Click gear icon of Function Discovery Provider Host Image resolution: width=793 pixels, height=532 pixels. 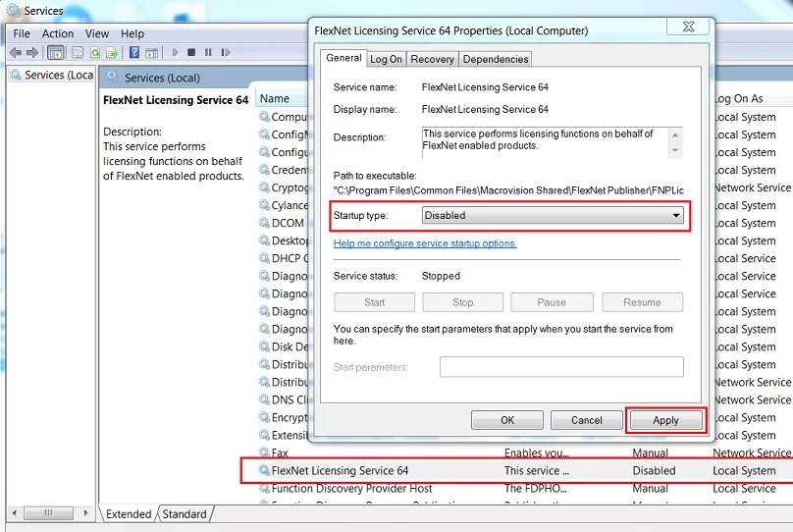264,488
